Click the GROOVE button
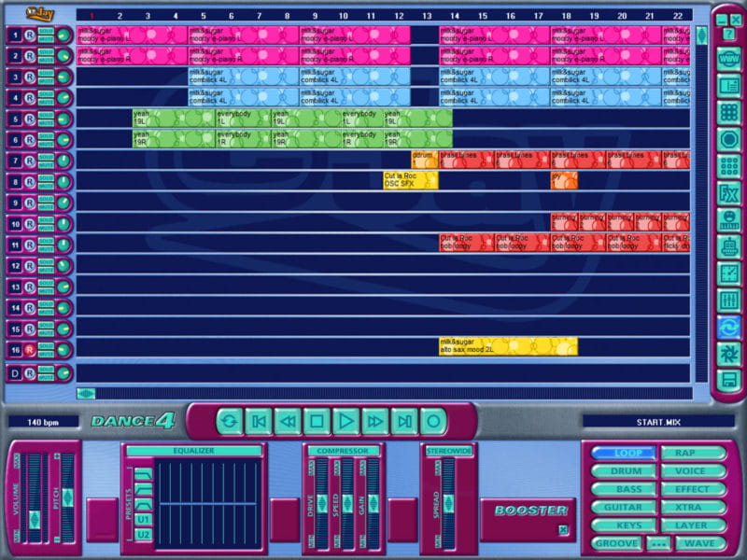The image size is (747, 560). coord(617,542)
